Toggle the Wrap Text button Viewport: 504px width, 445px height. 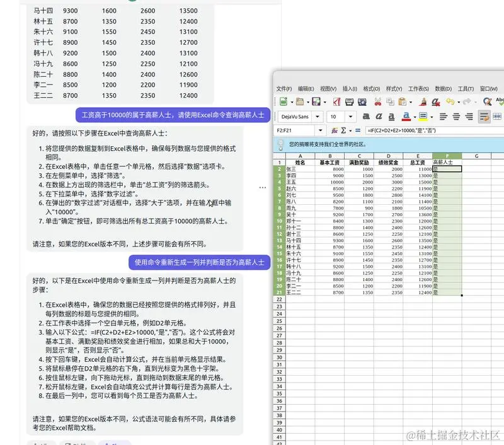point(484,117)
